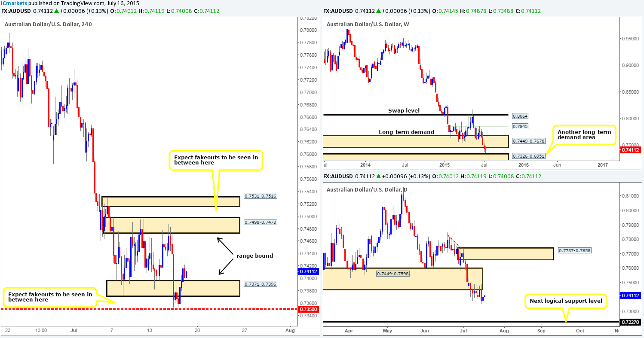Click the 'Australian Dollar/U.S. Dollar, D' chart title

368,189
